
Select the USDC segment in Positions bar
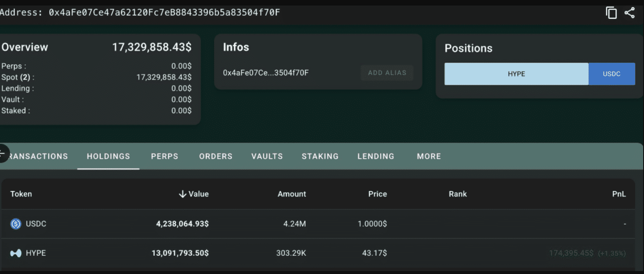pos(612,74)
